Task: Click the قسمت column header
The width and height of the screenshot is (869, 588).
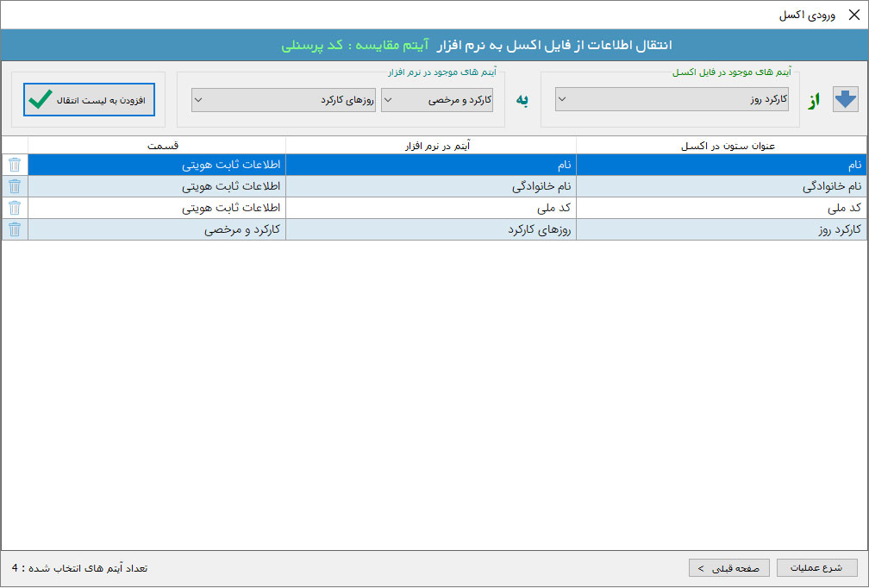Action: click(x=157, y=146)
